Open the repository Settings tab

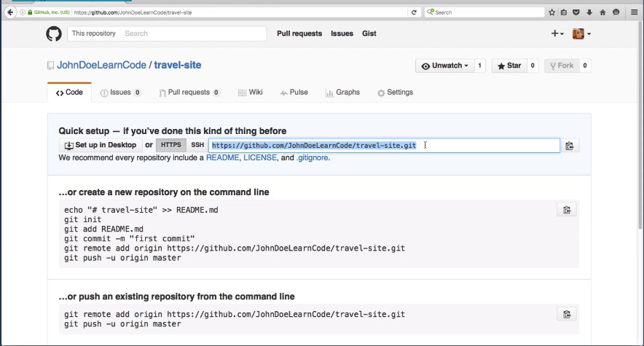click(x=395, y=93)
